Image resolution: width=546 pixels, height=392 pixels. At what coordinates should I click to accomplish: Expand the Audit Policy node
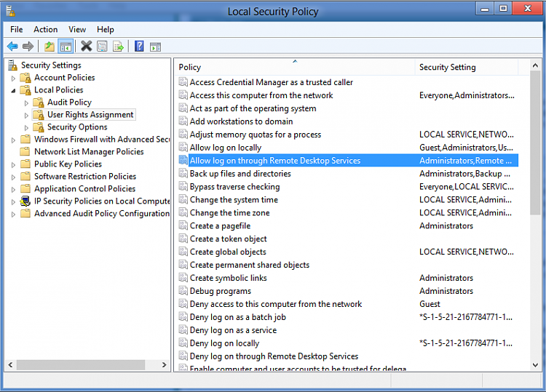pyautogui.click(x=26, y=103)
